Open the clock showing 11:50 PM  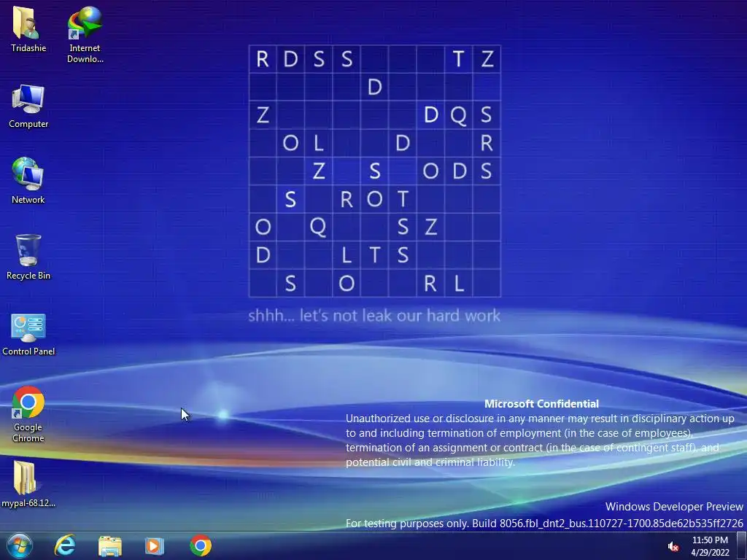(710, 546)
